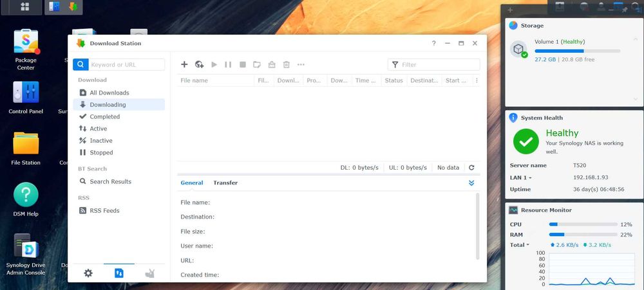Select All Downloads in sidebar
Screen dimensions: 644x290
pos(119,93)
